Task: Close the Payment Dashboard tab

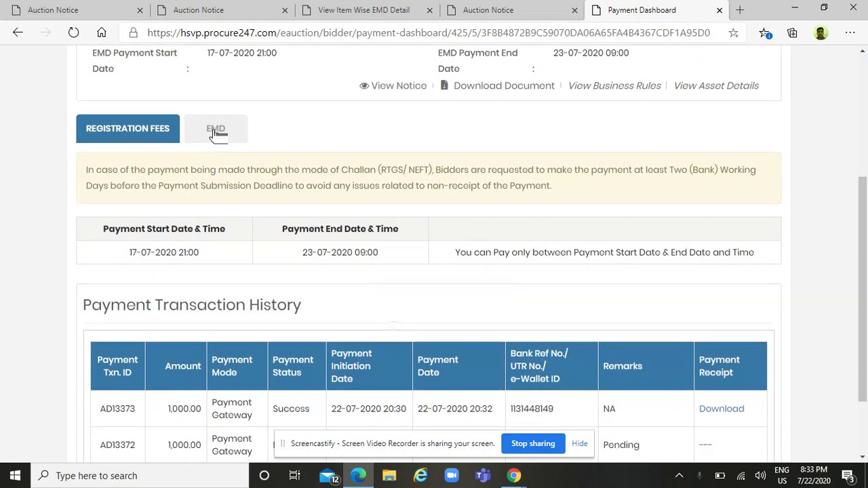Action: pos(719,10)
